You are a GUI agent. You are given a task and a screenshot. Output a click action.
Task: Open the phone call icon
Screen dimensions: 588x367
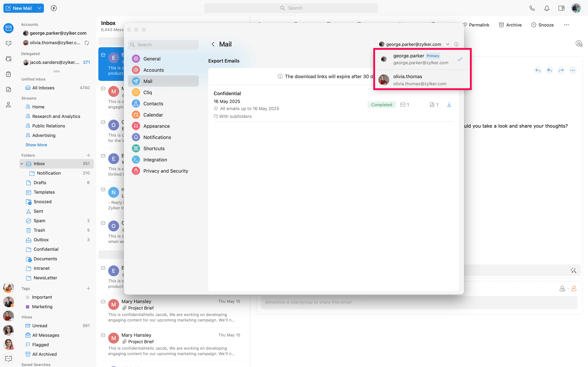[x=532, y=8]
